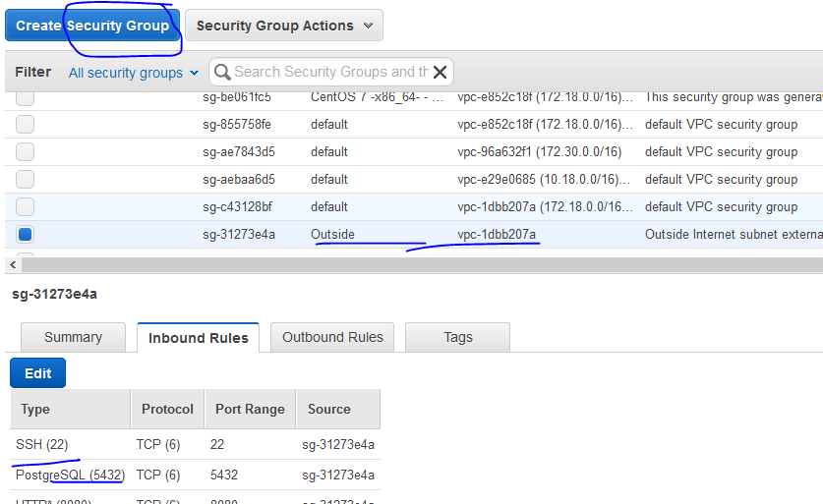Screen dimensions: 823x504
Task: Select the Inbound Rules tab
Action: click(x=198, y=337)
